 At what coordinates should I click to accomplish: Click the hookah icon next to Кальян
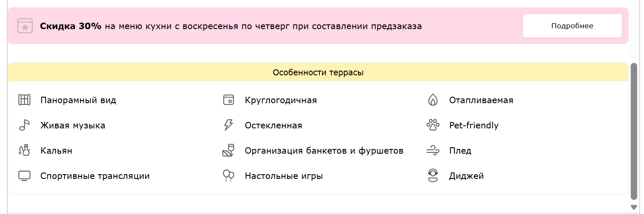[x=24, y=150]
